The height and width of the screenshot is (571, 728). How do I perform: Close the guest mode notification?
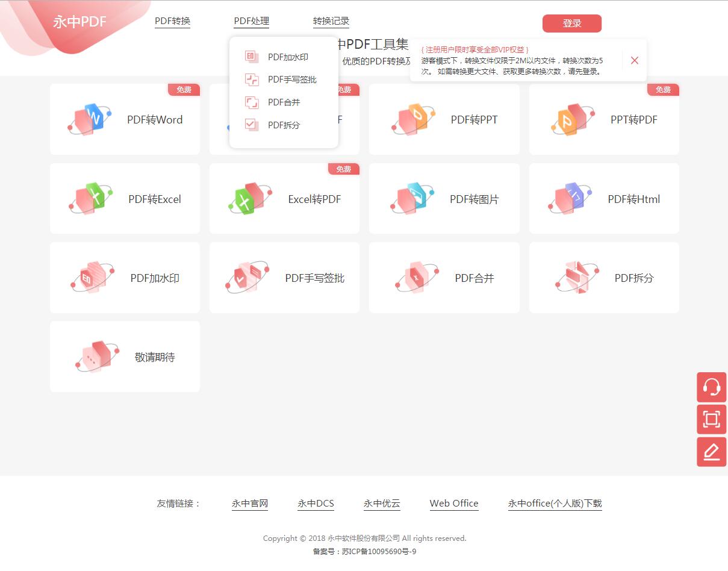635,60
